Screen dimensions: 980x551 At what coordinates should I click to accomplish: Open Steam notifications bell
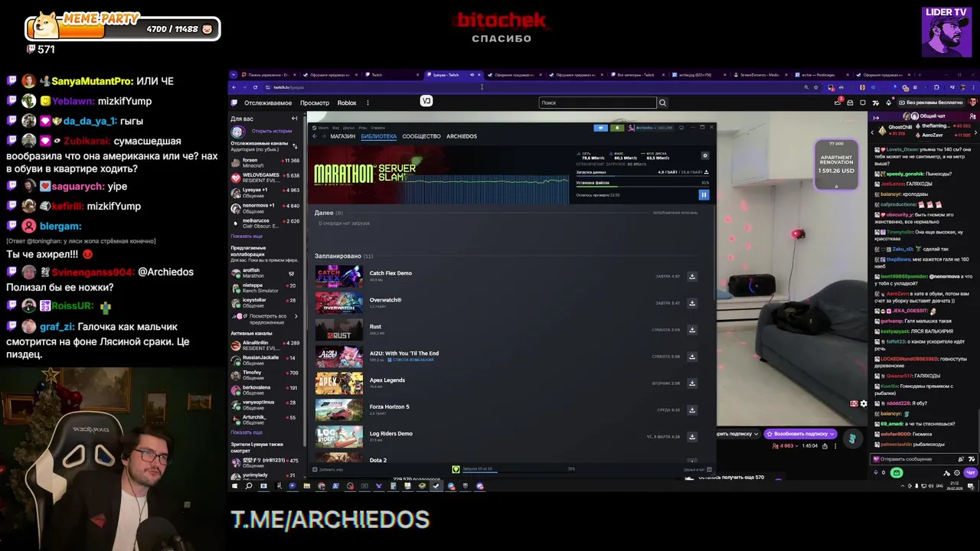click(x=617, y=128)
